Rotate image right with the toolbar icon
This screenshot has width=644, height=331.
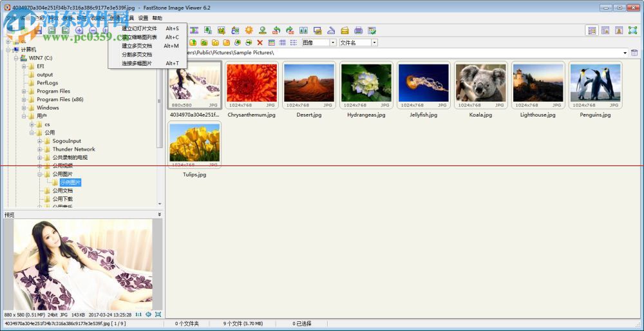(290, 30)
